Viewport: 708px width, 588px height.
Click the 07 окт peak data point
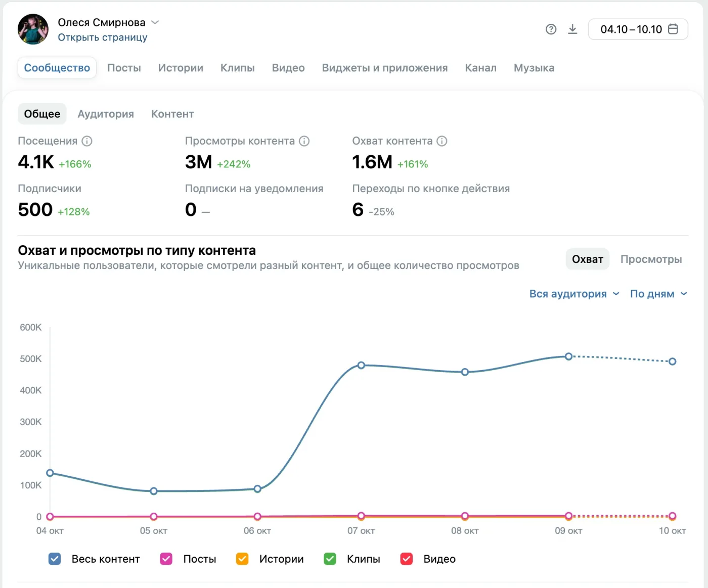361,365
